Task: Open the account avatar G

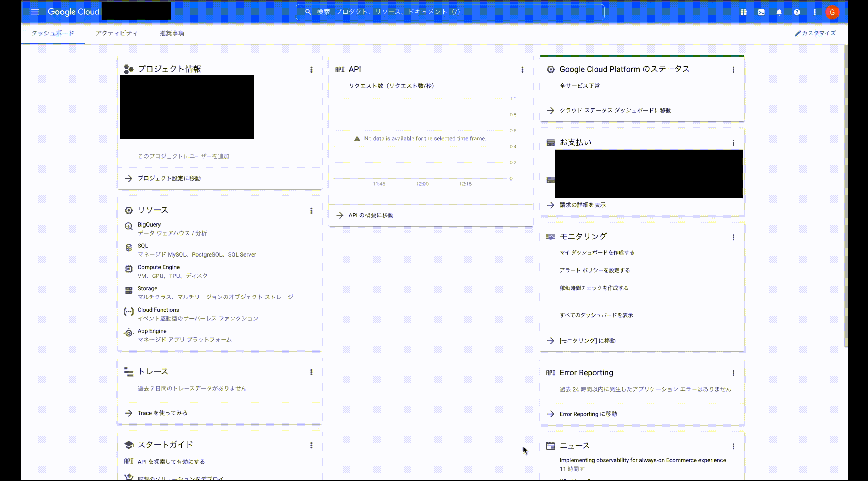Action: pos(832,12)
